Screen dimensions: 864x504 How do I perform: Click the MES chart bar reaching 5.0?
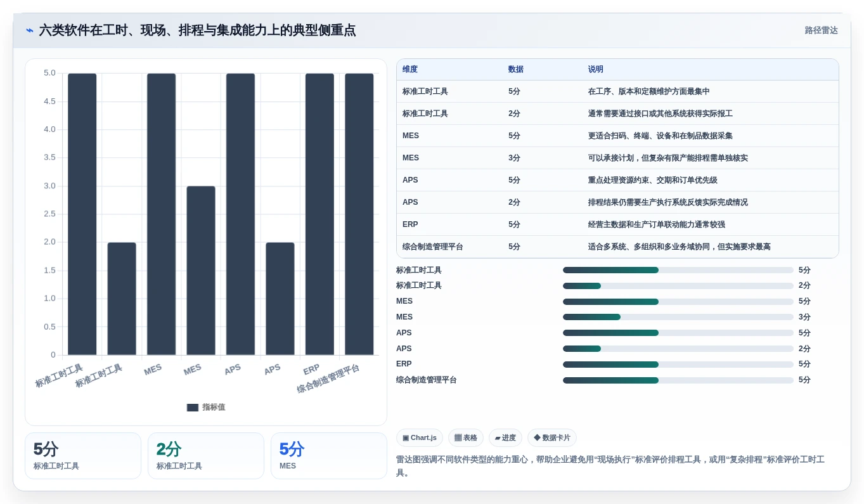162,214
